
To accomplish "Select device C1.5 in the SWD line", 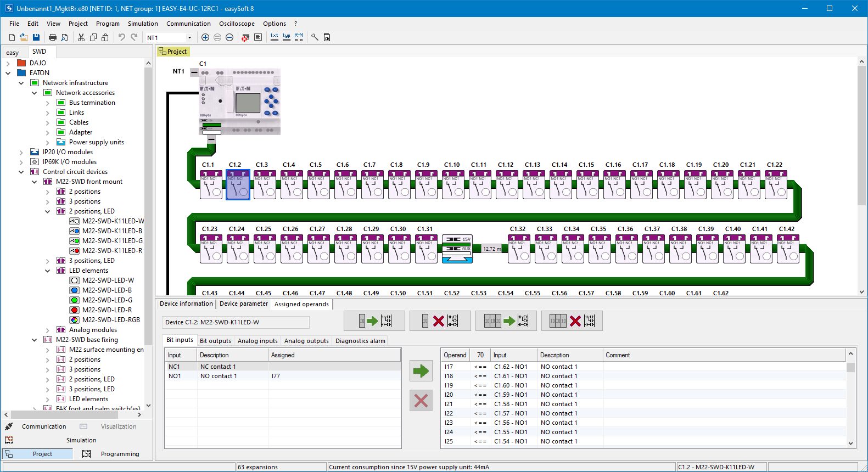I will 318,184.
